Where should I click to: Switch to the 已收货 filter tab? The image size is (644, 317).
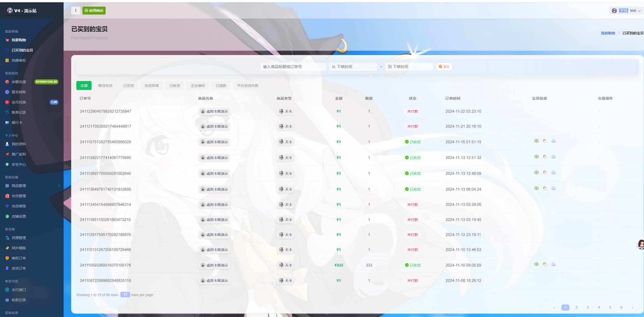175,85
